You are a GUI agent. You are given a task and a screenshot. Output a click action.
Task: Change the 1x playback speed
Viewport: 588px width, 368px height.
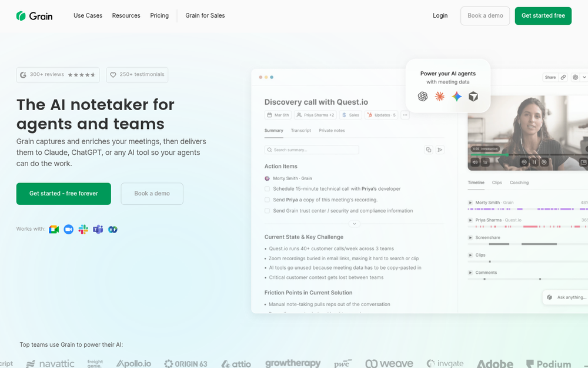pos(485,163)
